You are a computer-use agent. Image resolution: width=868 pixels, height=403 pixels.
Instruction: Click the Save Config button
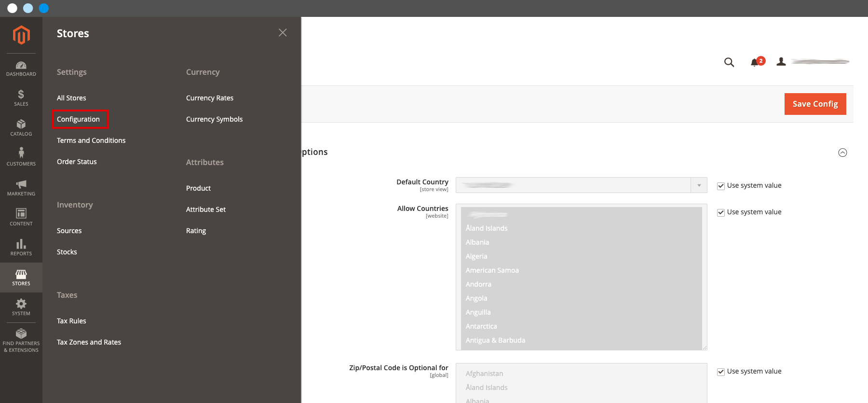pos(815,104)
